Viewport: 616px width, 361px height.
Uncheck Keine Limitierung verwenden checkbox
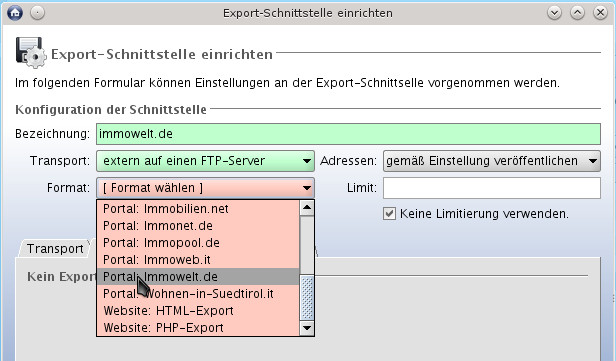[x=389, y=214]
